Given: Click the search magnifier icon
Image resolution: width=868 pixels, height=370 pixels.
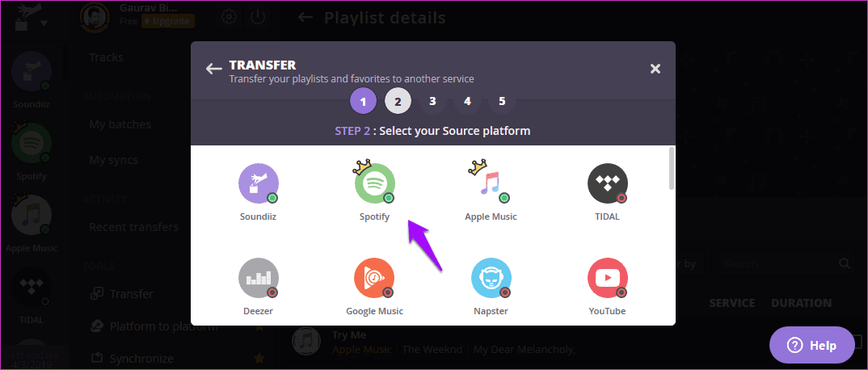Looking at the screenshot, I should point(845,263).
